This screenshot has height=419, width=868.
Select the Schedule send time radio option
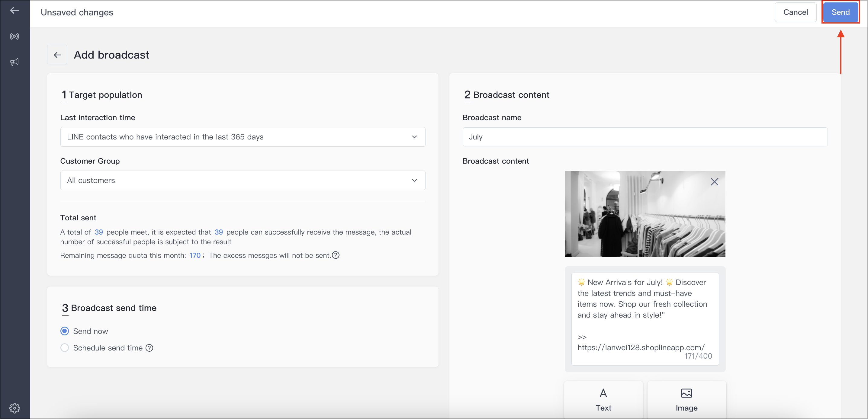tap(65, 347)
